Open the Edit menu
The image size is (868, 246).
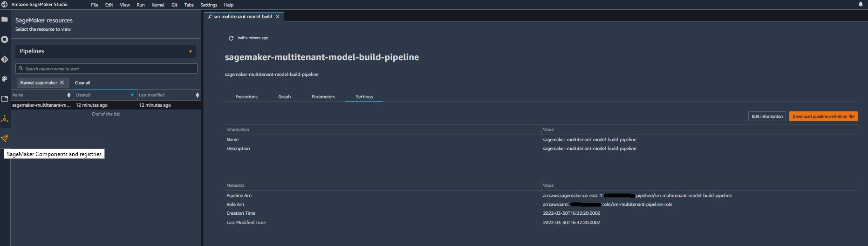pos(109,5)
